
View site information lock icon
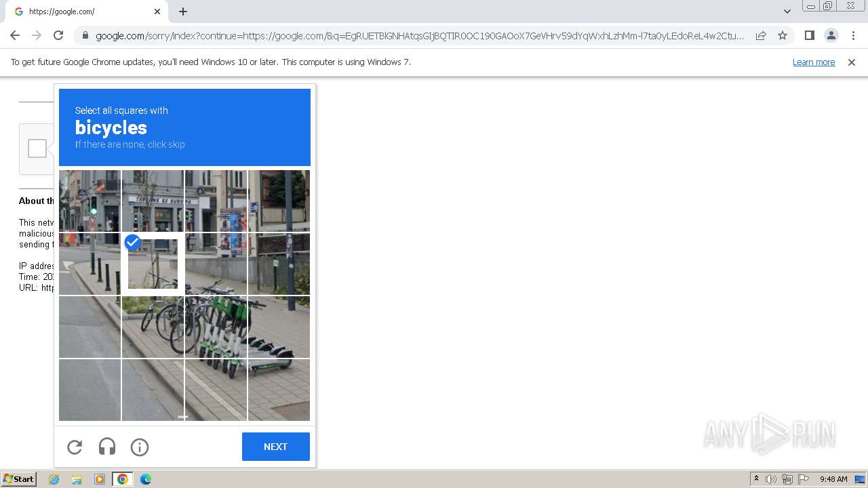[85, 35]
